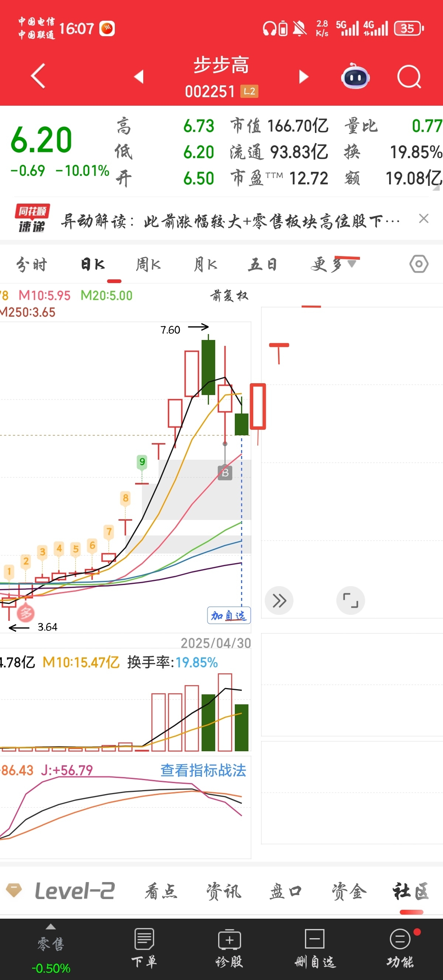This screenshot has height=980, width=443.
Task: Tap the 加自选 button on chart
Action: (229, 615)
